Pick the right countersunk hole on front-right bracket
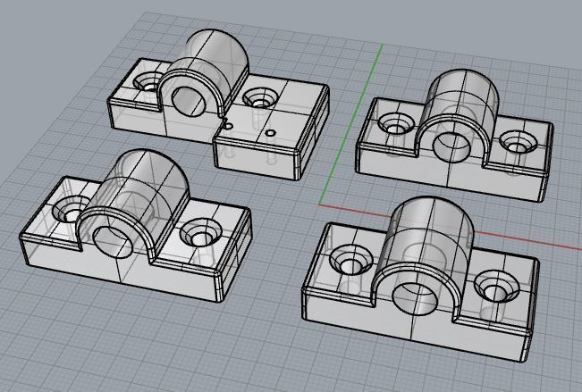Image resolution: width=582 pixels, height=392 pixels. point(497,286)
